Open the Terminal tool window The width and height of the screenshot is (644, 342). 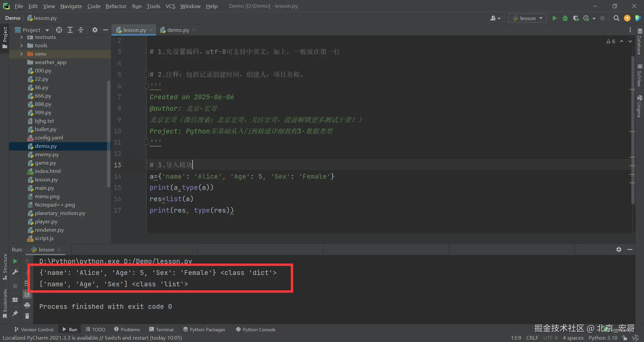point(161,330)
